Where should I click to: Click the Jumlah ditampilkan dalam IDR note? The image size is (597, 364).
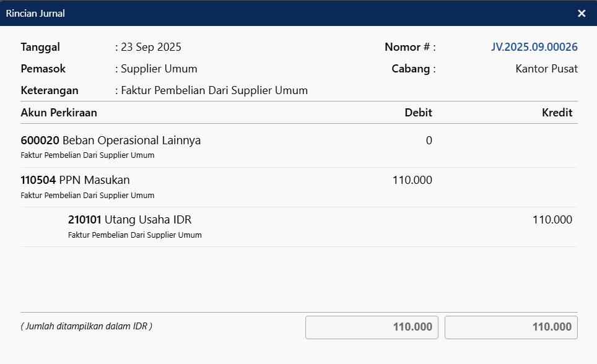pyautogui.click(x=86, y=326)
